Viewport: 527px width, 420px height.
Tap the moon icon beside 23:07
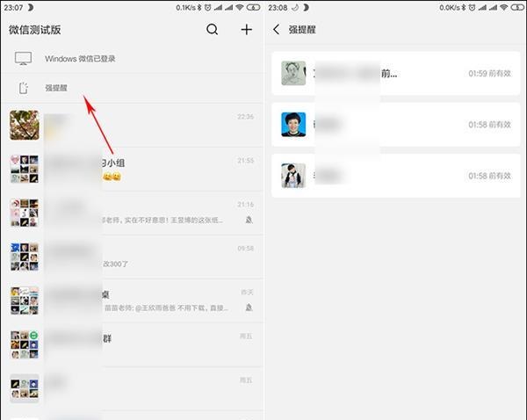pyautogui.click(x=30, y=7)
